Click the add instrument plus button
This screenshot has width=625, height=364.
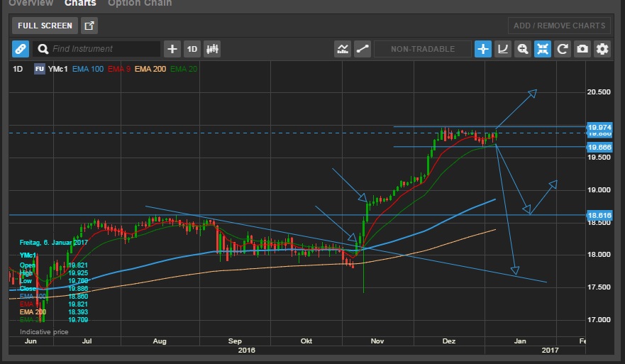click(172, 49)
